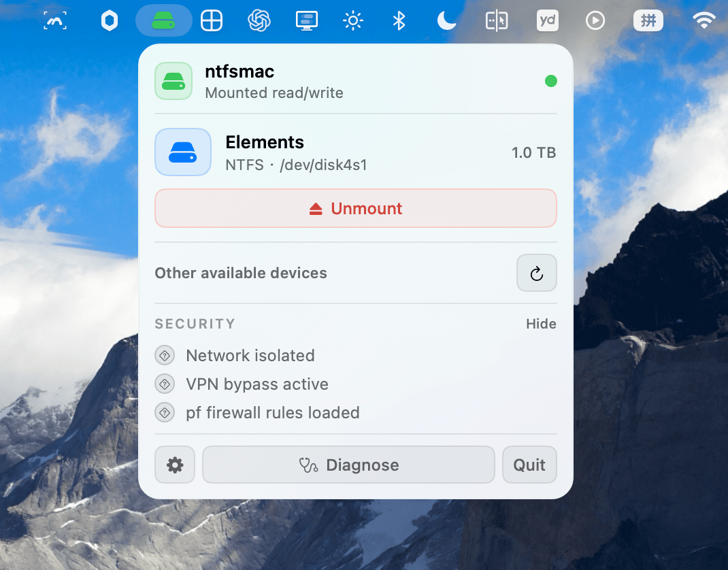Click the display monitor menu bar icon

pyautogui.click(x=306, y=20)
